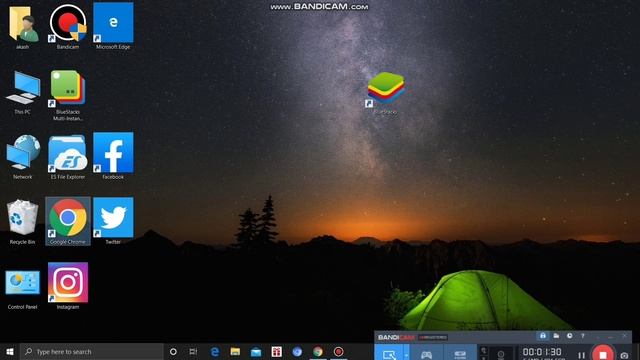Focus the 'Type here to search' taskbar box

click(x=91, y=351)
